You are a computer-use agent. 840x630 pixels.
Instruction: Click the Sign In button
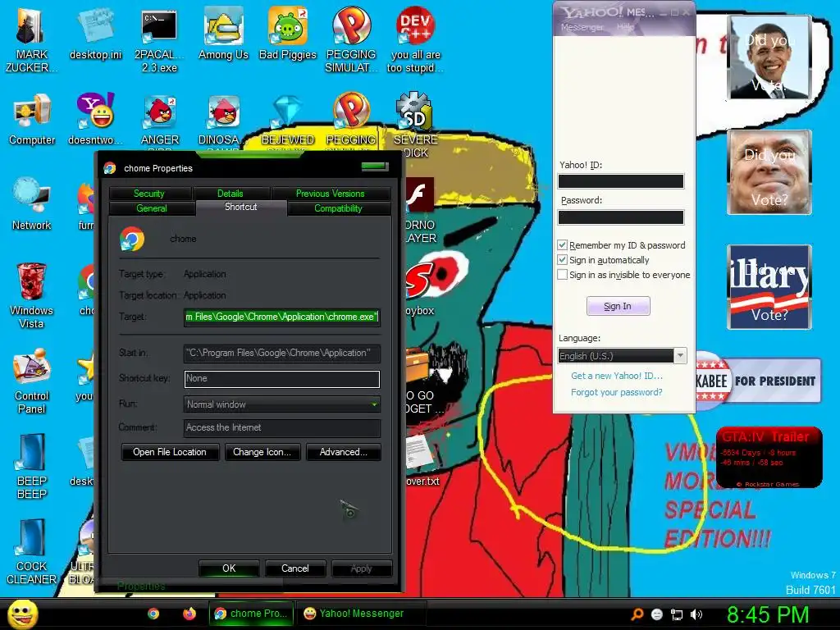tap(618, 306)
